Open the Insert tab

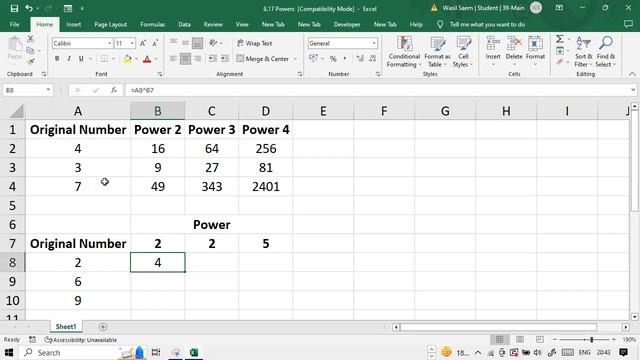[x=73, y=24]
